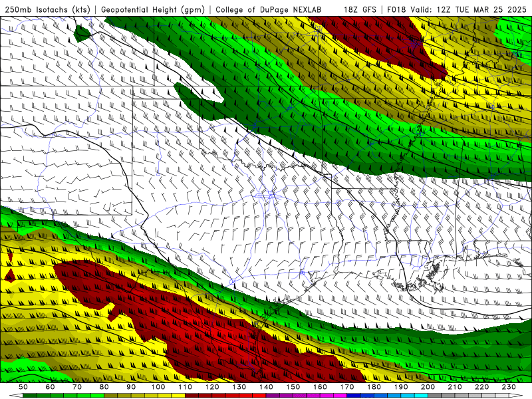Select the 210 value on the legend scale
This screenshot has width=532, height=399.
click(x=455, y=387)
